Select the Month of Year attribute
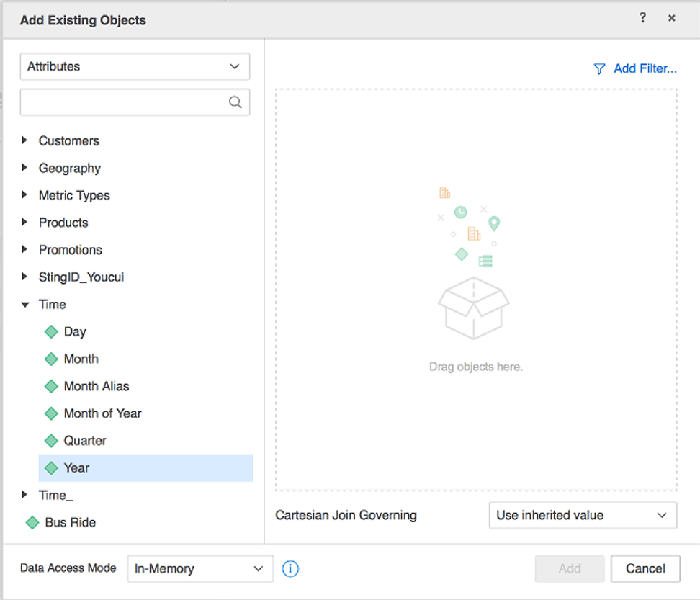 tap(102, 413)
